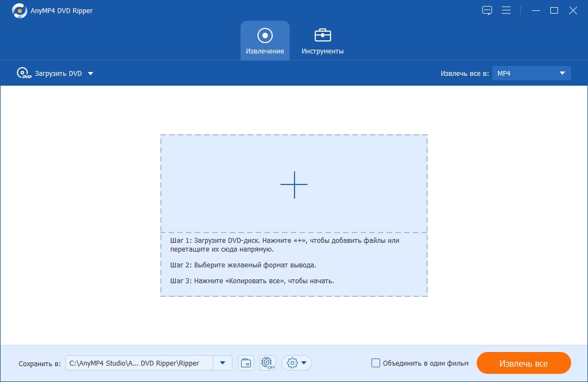Expand the settings gear dropdown arrow

point(304,362)
